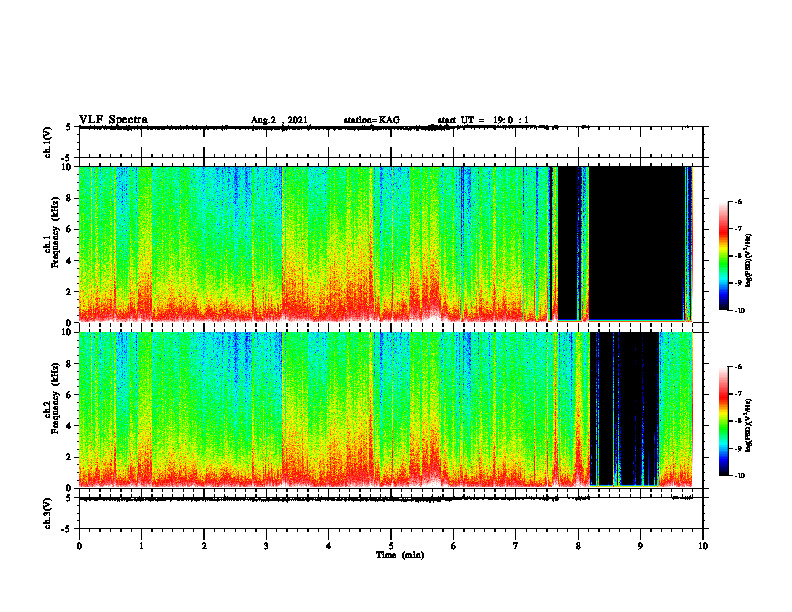
Task: Click the "5" tick on the ch.3(V) axis
Action: tap(68, 498)
